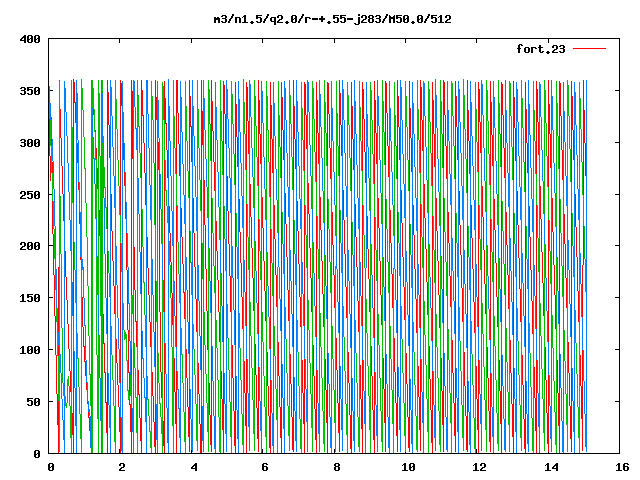Viewport: 640px width, 480px height.
Task: Click y-axis label 100
Action: (30, 350)
